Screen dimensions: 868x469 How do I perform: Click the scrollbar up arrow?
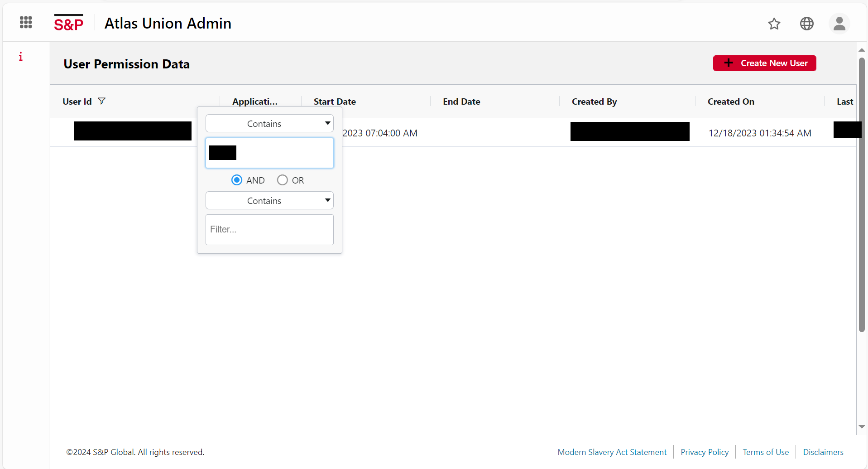point(862,50)
